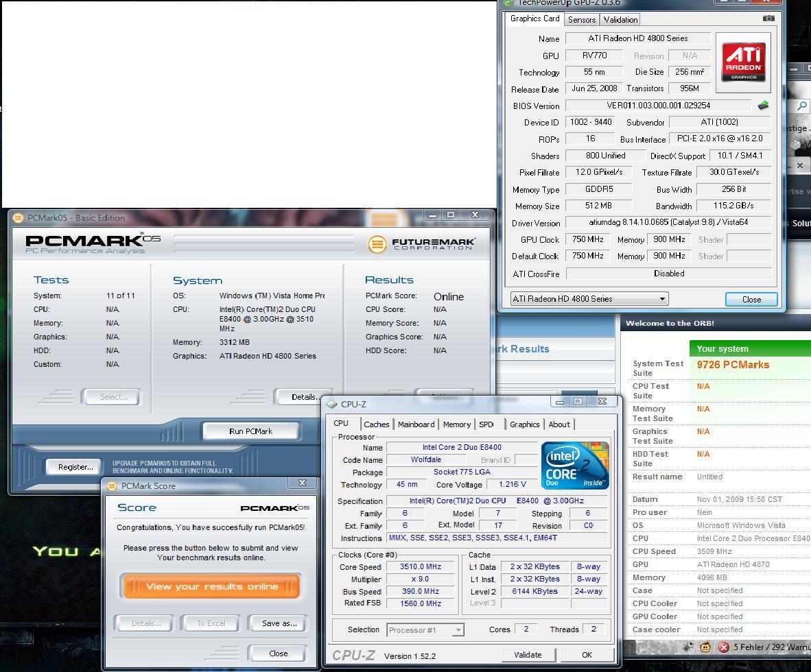Click the To Excel button

coord(211,623)
